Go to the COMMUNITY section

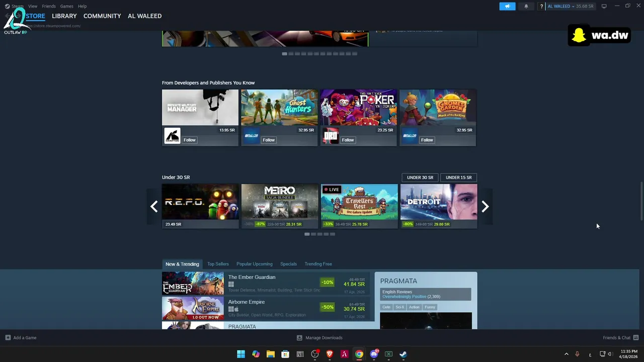[102, 16]
